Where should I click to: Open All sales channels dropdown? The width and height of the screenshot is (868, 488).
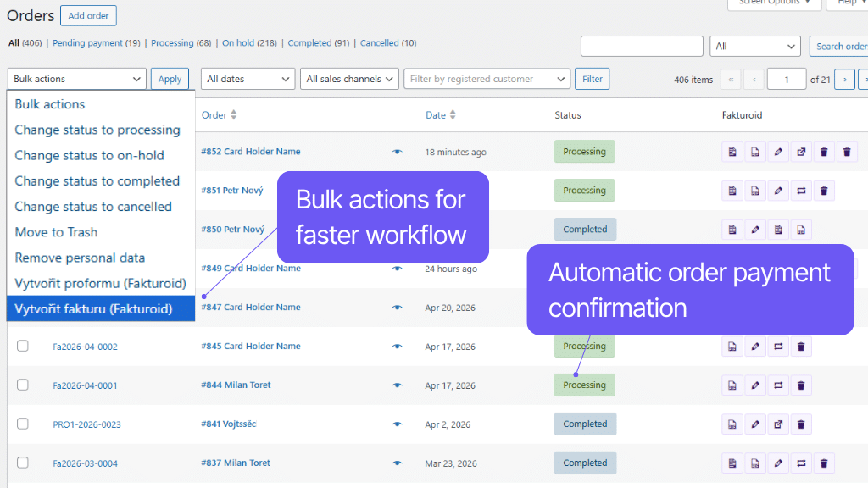click(x=349, y=79)
